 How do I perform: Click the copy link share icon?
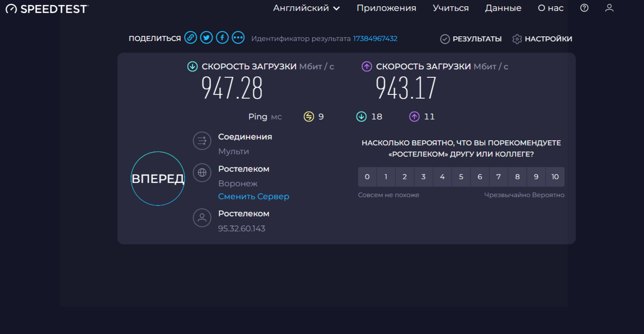coord(191,38)
